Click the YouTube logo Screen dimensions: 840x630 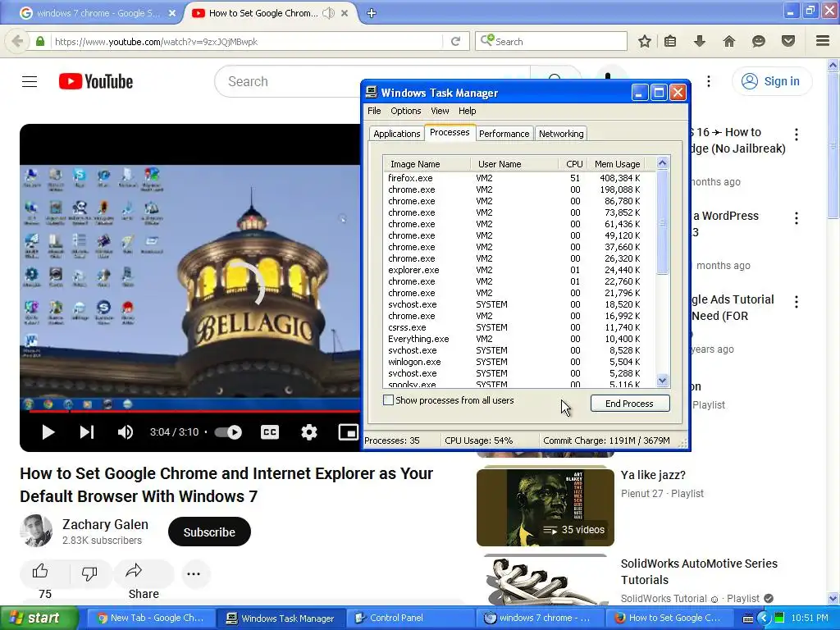coord(96,81)
